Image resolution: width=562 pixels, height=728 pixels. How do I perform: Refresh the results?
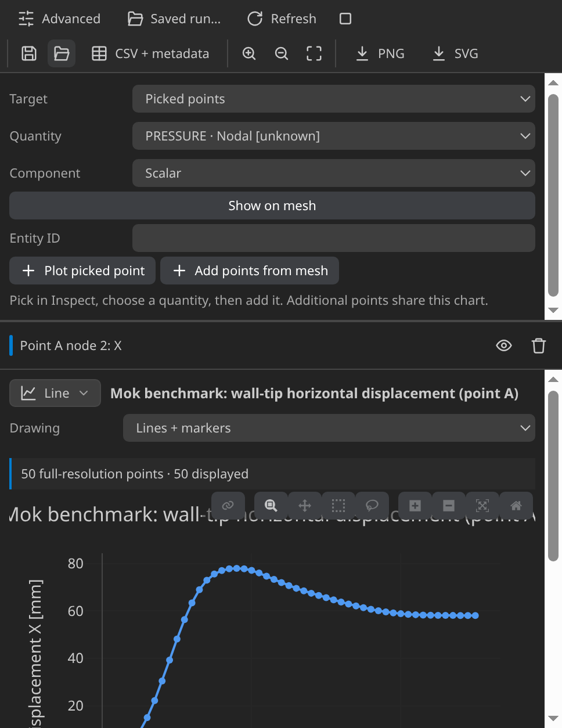click(x=282, y=19)
